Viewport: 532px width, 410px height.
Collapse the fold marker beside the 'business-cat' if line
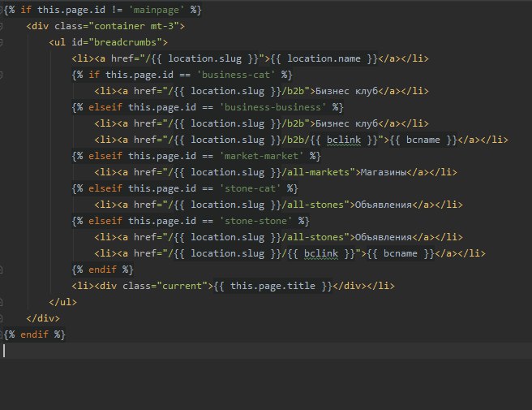[1, 75]
